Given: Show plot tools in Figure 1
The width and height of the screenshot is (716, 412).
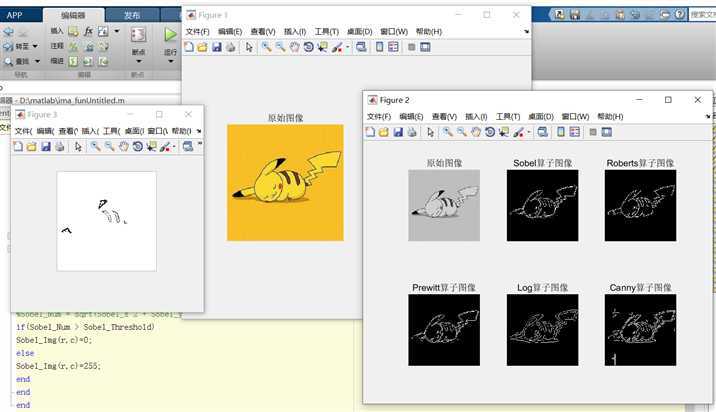Looking at the screenshot, I should click(425, 47).
